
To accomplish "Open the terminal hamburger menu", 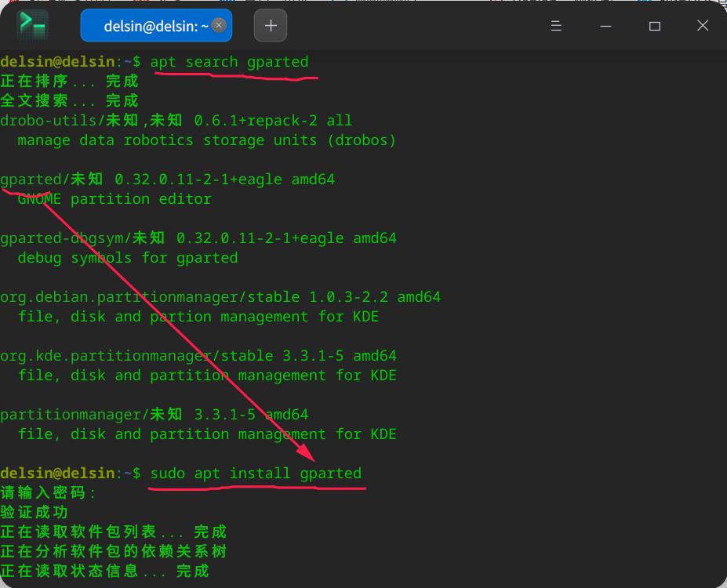I will [556, 26].
